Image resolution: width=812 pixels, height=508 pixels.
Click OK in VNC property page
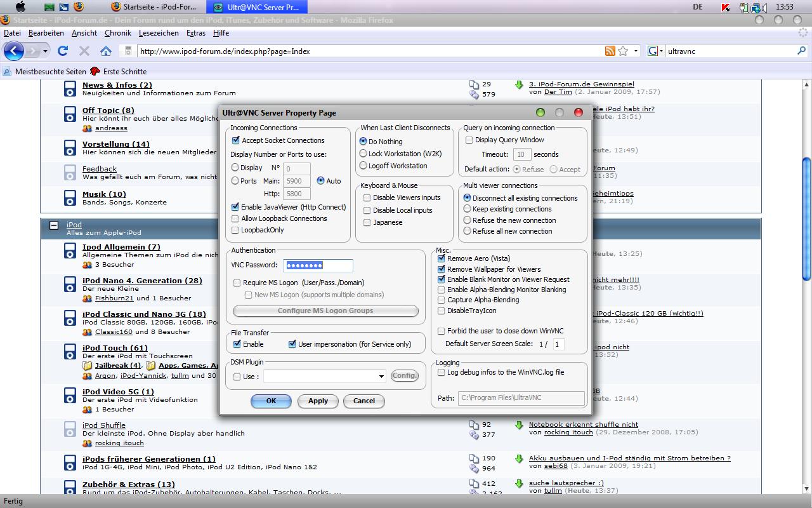(x=271, y=401)
